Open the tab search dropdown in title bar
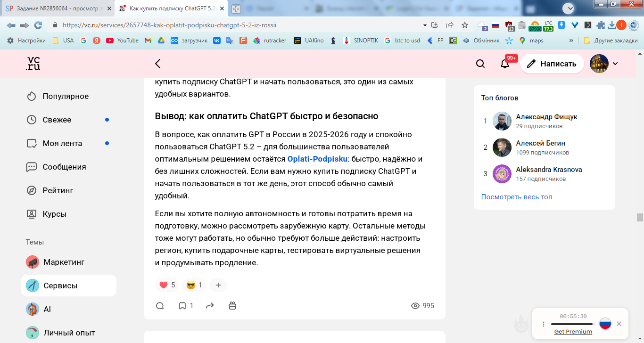Viewport: 644px width, 343px height. 569,8
